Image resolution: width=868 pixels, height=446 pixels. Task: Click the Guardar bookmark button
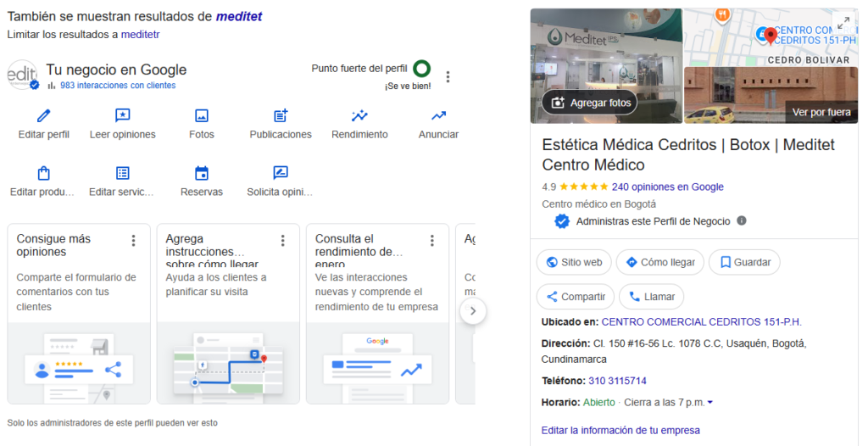click(x=744, y=263)
